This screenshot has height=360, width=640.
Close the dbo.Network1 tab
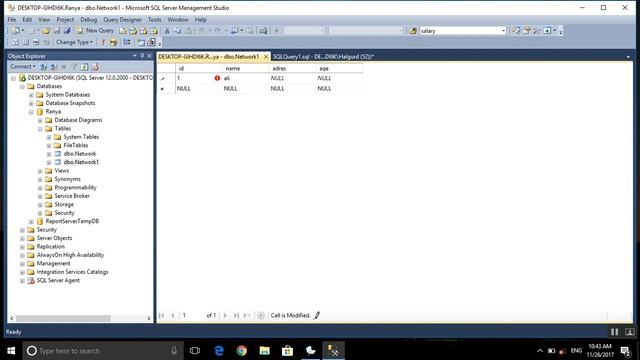(x=266, y=57)
